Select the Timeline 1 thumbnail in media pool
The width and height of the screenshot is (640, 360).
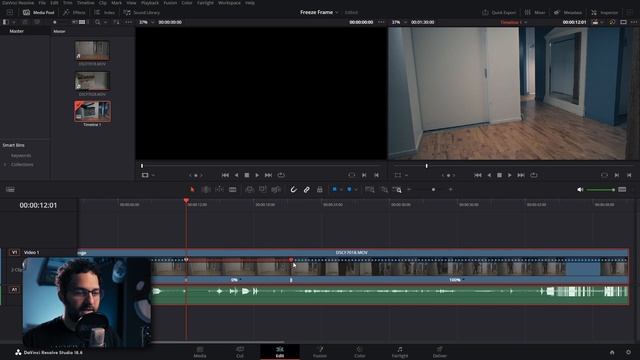pyautogui.click(x=92, y=111)
